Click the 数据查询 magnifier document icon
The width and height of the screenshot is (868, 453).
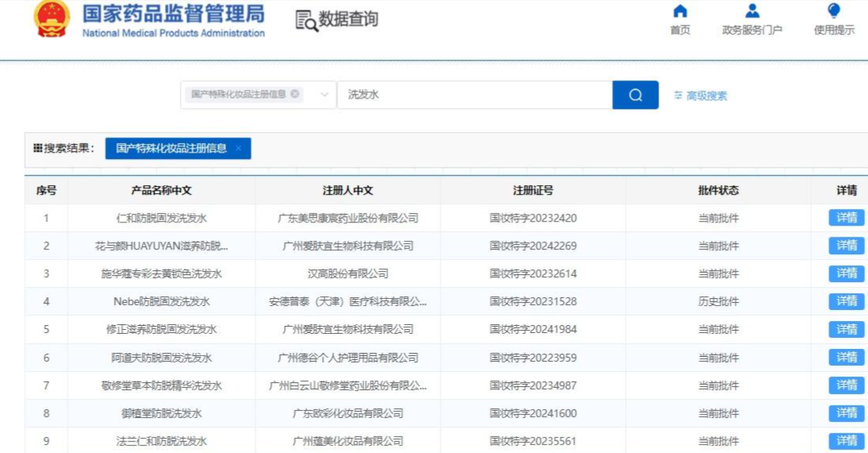tap(306, 21)
